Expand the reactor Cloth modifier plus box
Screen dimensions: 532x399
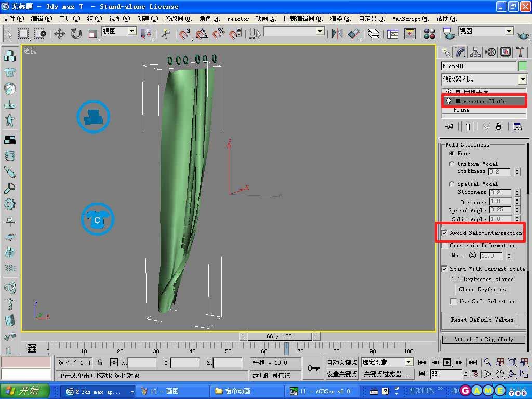(458, 101)
